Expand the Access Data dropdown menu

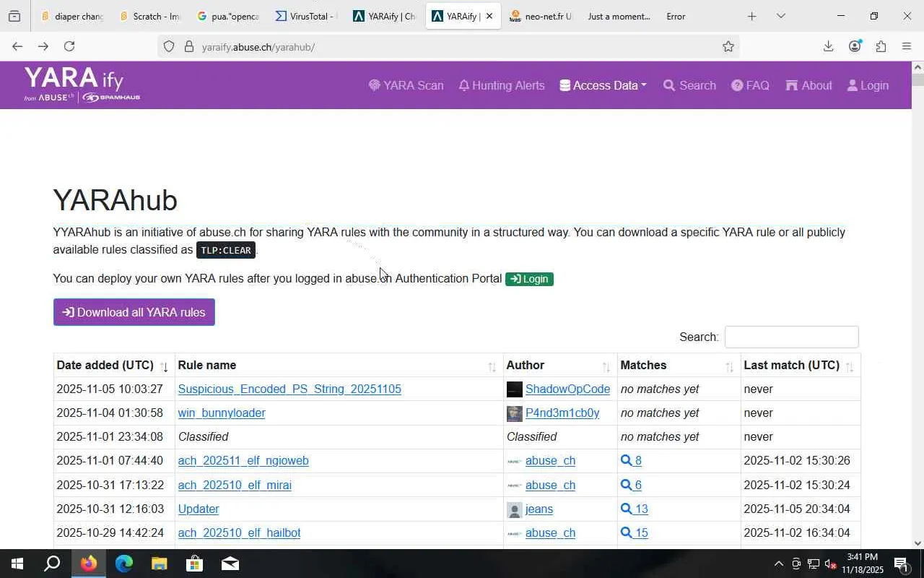pos(603,85)
